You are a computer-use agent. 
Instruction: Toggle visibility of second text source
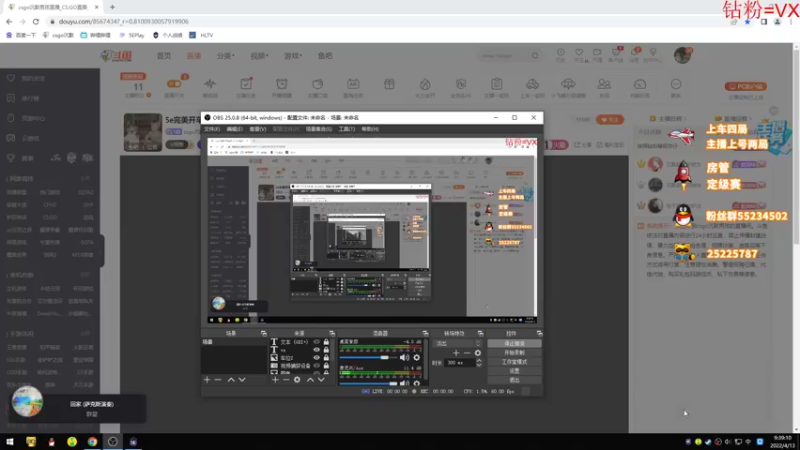(316, 350)
